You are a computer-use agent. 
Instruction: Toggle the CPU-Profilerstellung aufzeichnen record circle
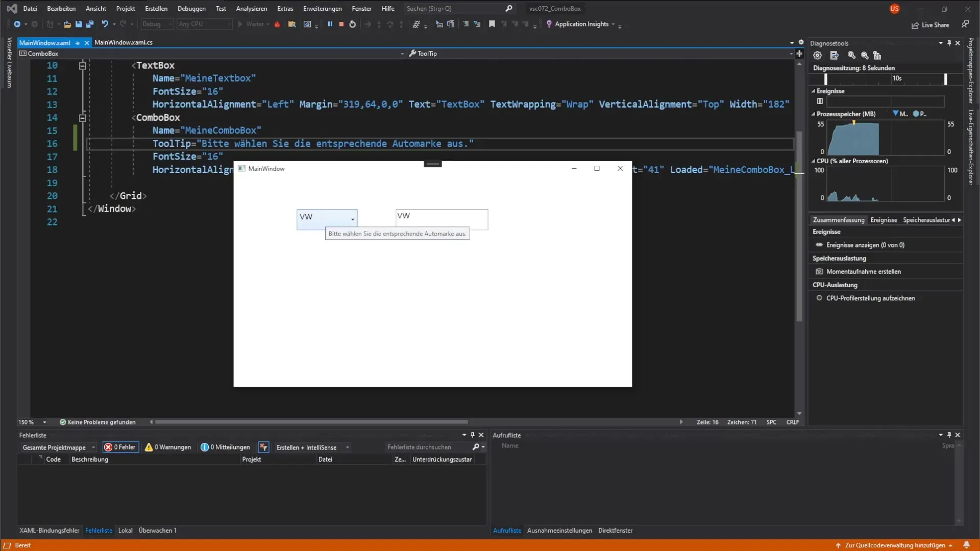[819, 298]
